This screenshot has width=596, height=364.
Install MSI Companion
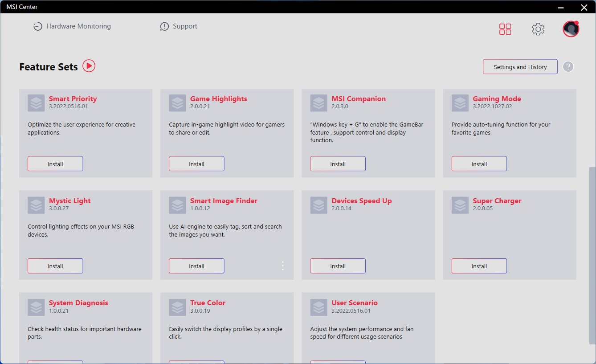coord(338,164)
